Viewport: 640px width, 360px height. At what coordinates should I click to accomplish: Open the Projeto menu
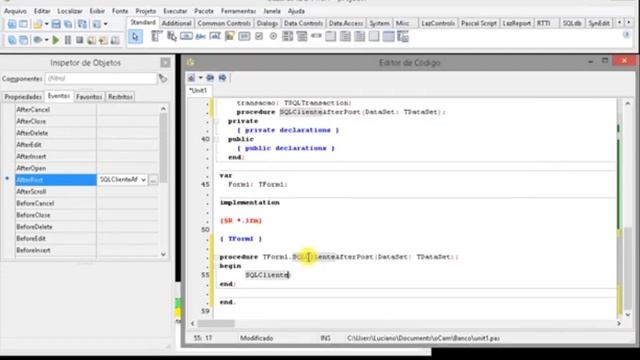click(146, 11)
